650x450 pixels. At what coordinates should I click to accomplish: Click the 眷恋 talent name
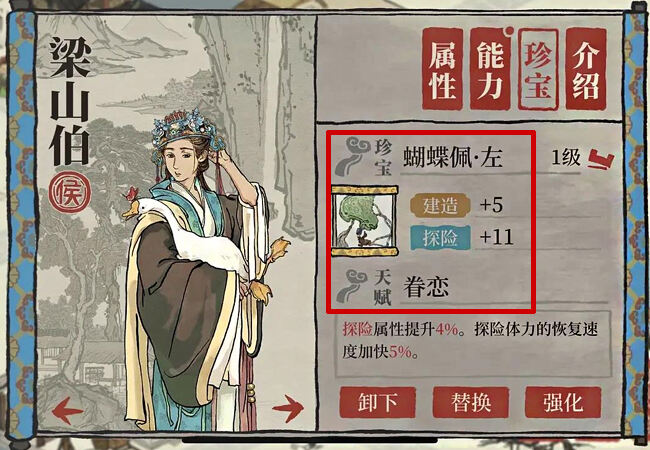pos(426,287)
